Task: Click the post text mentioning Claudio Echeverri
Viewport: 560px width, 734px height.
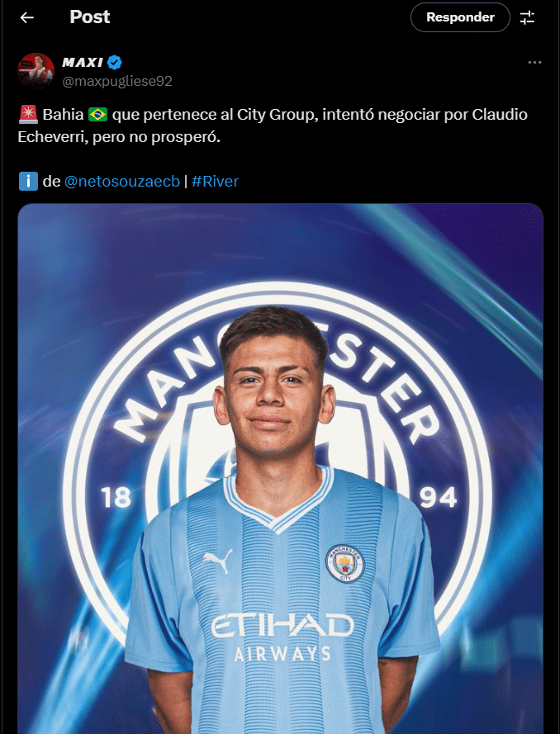Action: click(x=273, y=126)
